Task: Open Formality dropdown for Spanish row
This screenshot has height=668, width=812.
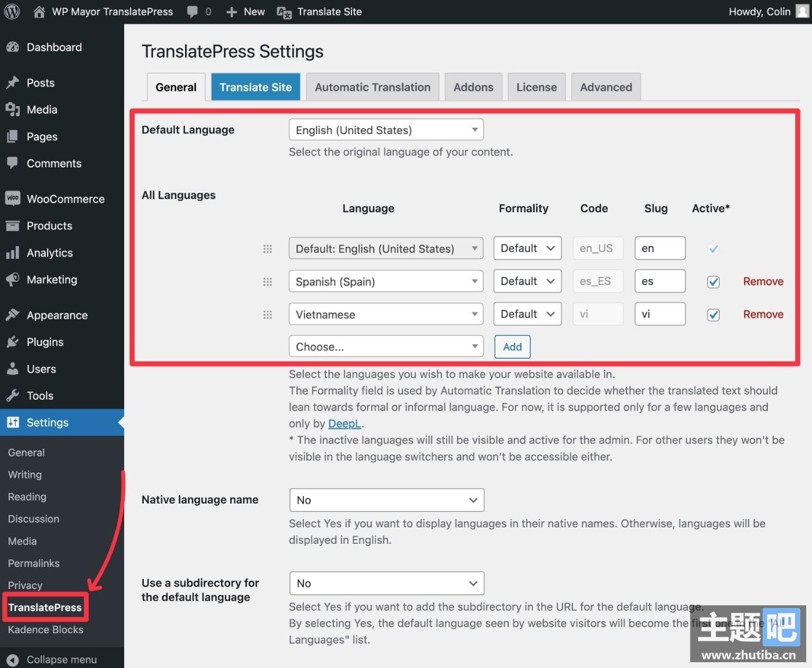Action: point(527,281)
